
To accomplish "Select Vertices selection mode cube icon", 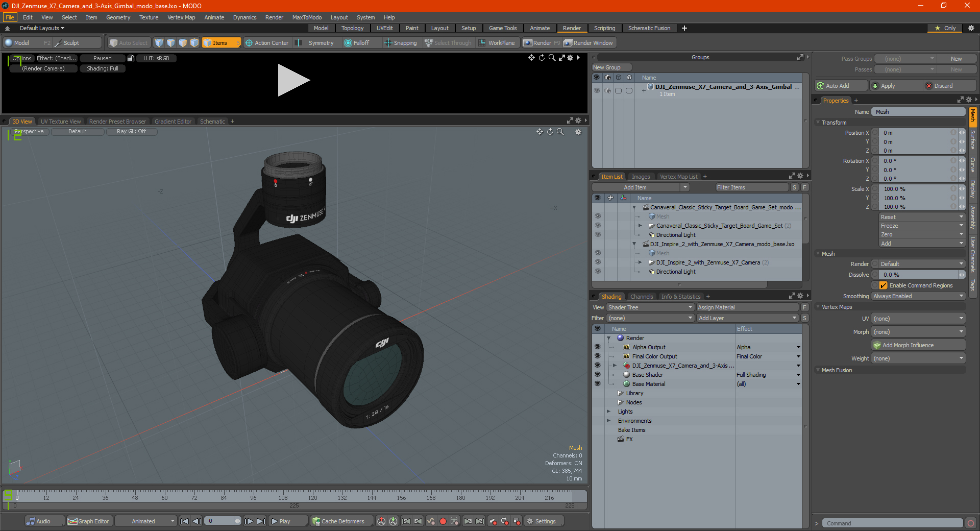I will click(159, 43).
